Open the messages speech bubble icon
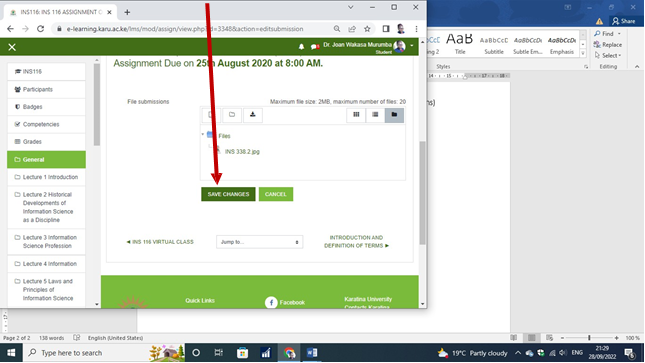Image resolution: width=645 pixels, height=363 pixels. pyautogui.click(x=315, y=47)
